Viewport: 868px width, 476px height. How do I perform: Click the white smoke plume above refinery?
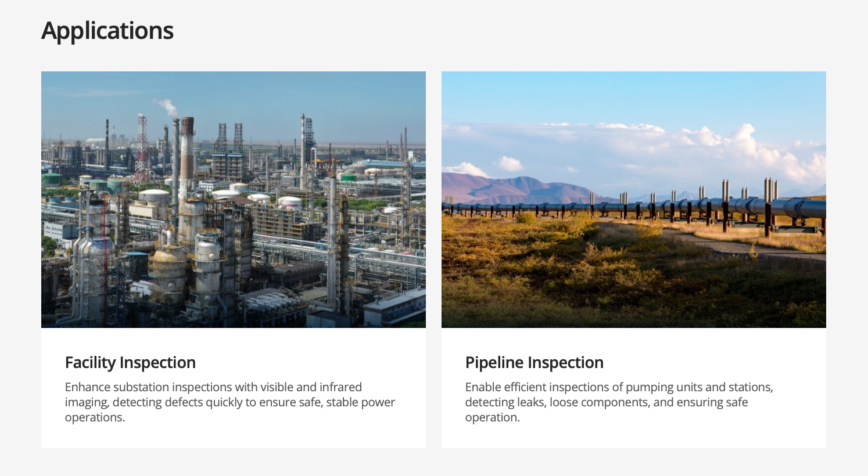coord(166,106)
